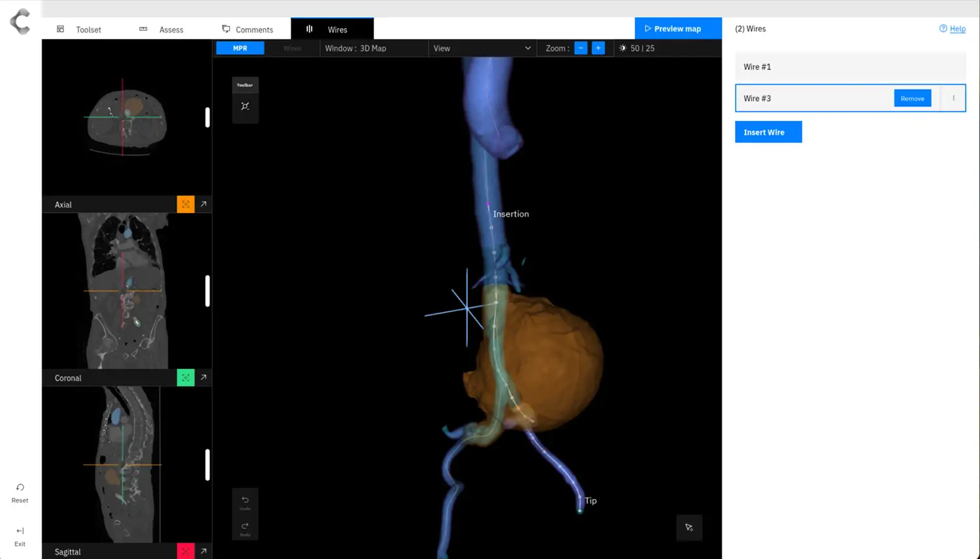This screenshot has width=980, height=559.
Task: Click the Toolset tab icon
Action: coord(60,29)
